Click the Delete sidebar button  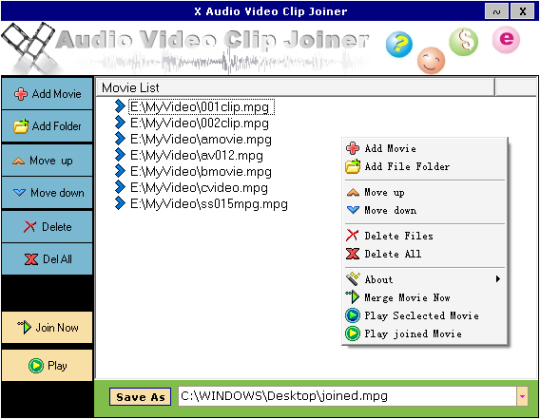point(47,227)
